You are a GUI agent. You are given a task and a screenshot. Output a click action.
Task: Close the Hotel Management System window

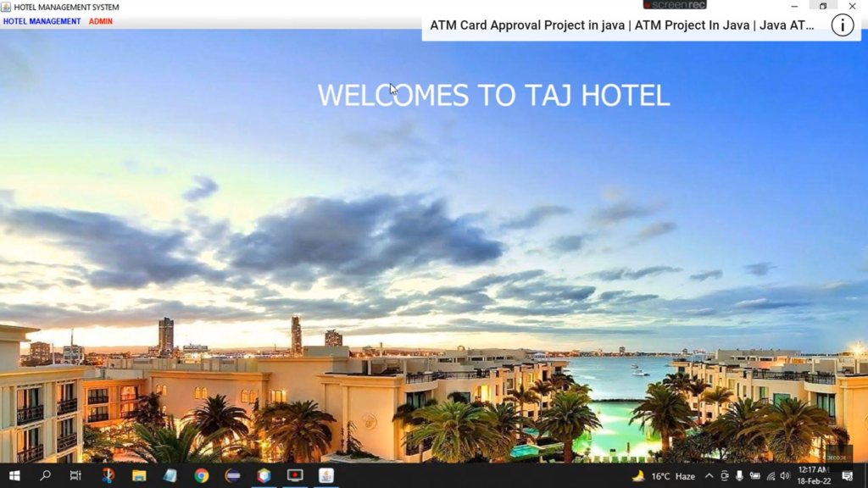click(853, 6)
